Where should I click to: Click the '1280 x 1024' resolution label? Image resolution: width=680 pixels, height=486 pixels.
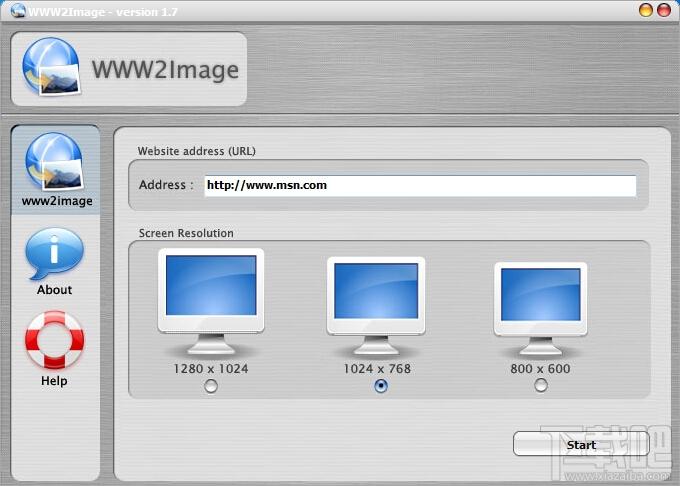(x=211, y=369)
